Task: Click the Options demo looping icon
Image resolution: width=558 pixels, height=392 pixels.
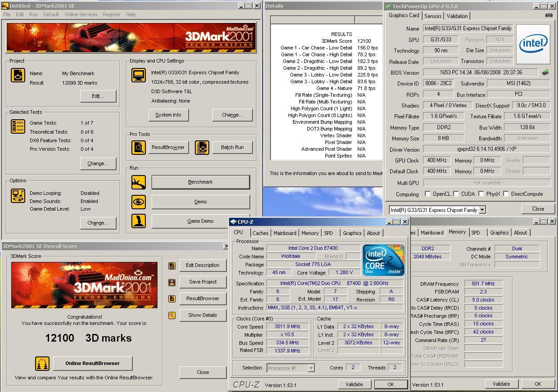Action: (x=18, y=196)
